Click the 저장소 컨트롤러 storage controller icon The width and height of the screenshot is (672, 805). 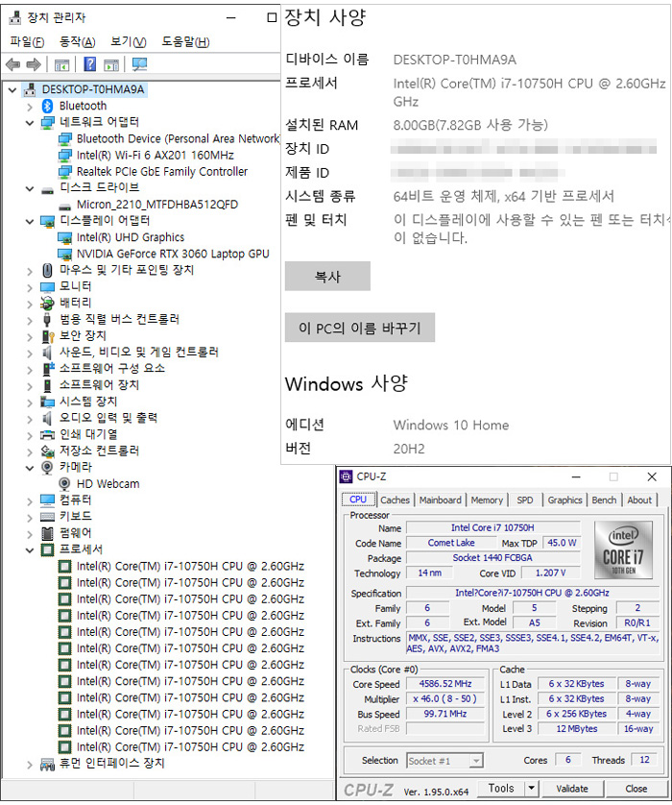[47, 451]
